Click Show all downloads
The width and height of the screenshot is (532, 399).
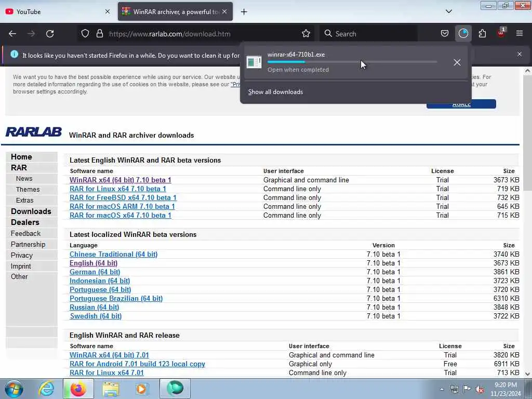point(275,92)
